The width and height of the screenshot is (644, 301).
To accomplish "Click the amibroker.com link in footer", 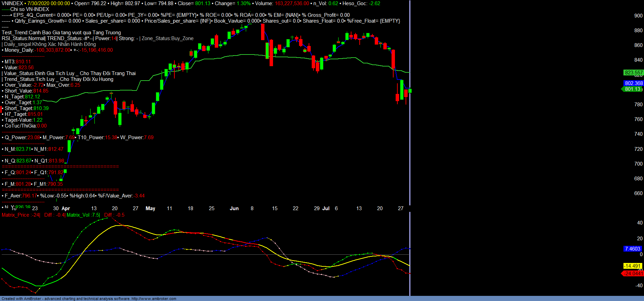I will 153,299.
